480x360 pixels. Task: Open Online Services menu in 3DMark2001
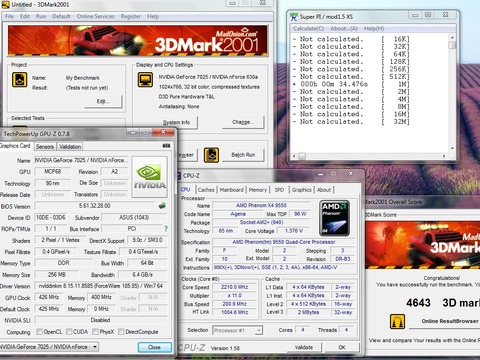96,16
